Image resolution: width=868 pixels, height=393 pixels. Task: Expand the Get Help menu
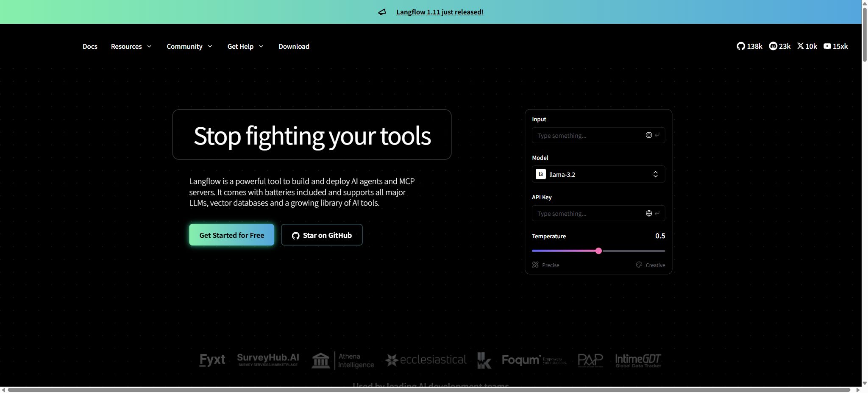click(x=245, y=46)
